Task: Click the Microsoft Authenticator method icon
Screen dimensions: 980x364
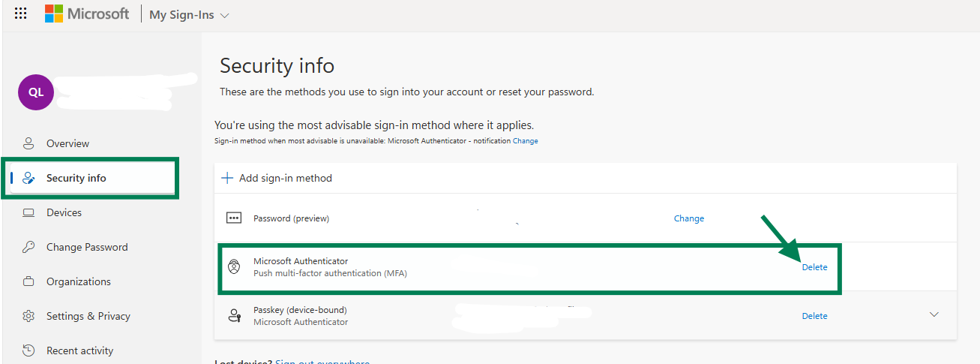Action: 234,267
